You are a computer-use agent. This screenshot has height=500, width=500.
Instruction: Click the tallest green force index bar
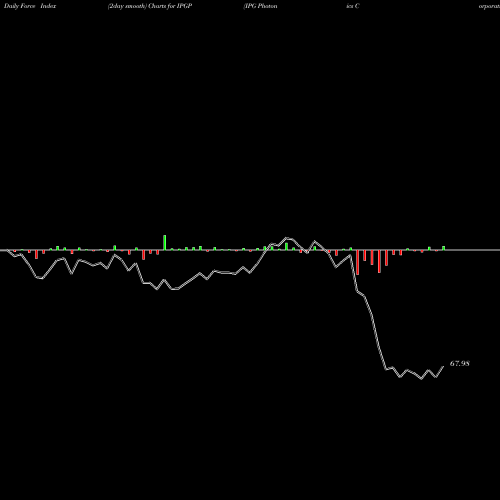[165, 242]
